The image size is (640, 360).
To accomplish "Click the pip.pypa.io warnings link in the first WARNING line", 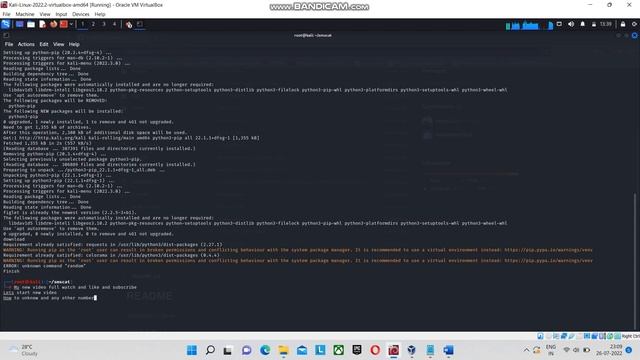I will [548, 250].
